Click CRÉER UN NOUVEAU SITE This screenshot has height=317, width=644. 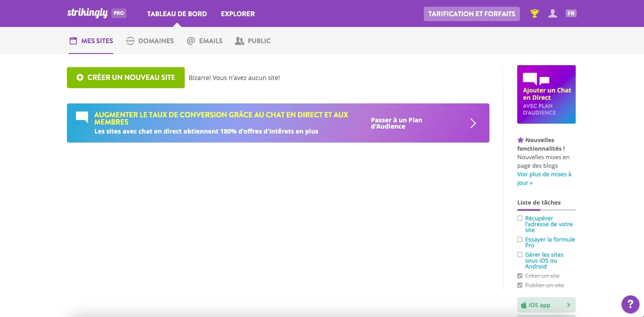click(125, 77)
